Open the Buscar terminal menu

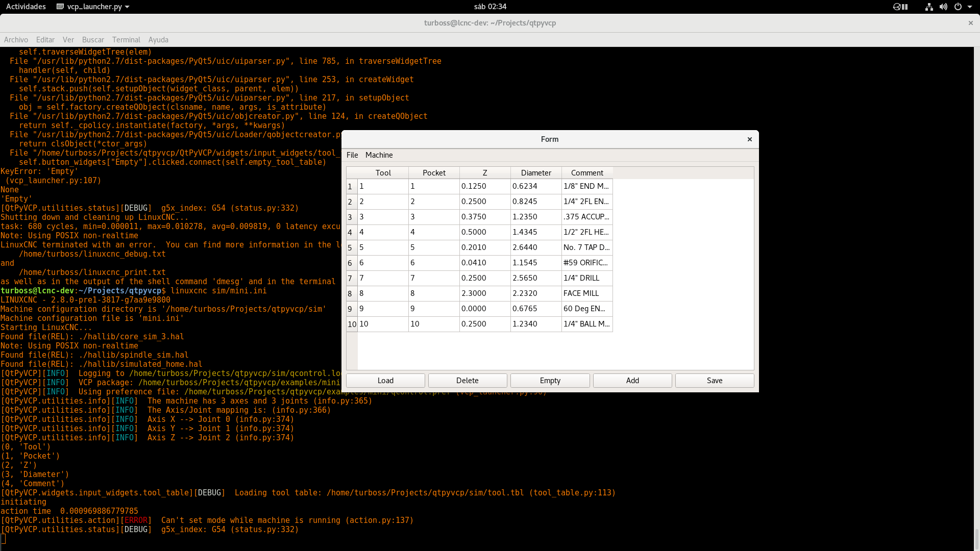pyautogui.click(x=93, y=40)
